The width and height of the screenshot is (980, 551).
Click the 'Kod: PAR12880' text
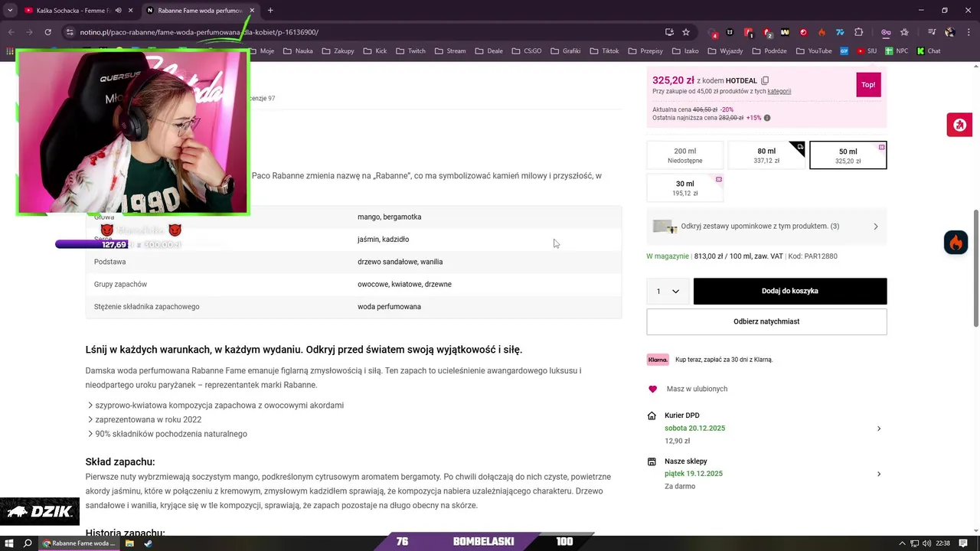(x=812, y=256)
